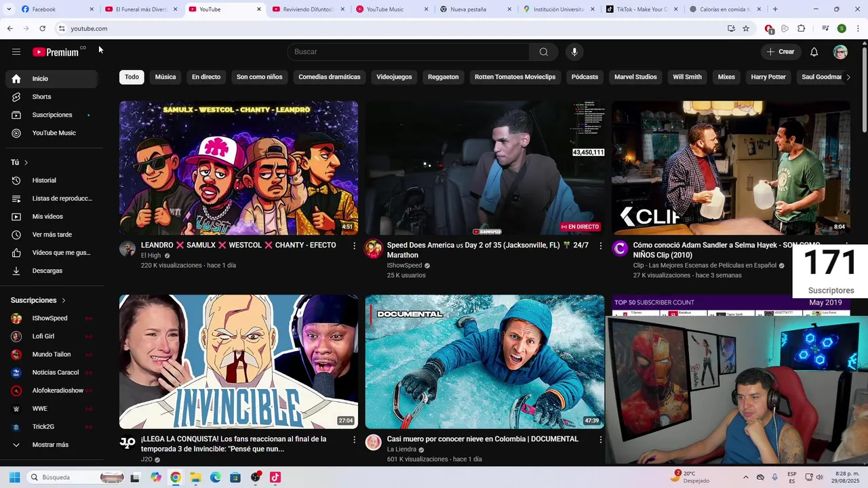This screenshot has width=868, height=488.
Task: Open Chrome media controls icon
Action: tap(825, 28)
